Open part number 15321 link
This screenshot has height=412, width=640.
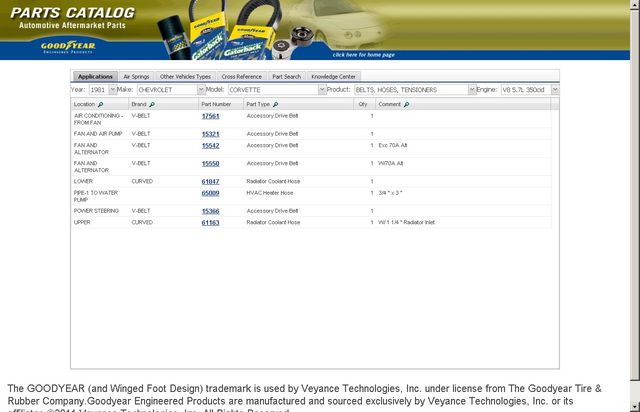[211, 134]
